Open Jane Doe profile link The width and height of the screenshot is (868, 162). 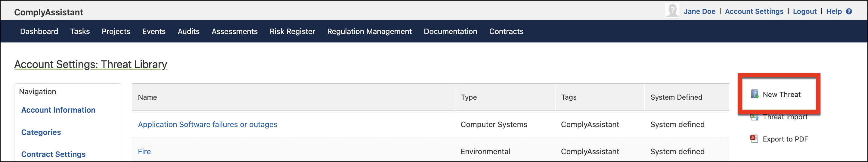[699, 11]
